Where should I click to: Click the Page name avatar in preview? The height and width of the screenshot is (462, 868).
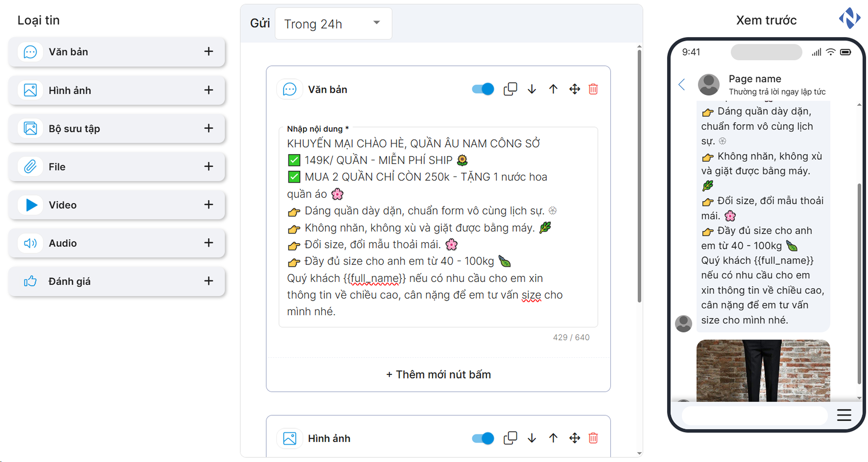708,85
